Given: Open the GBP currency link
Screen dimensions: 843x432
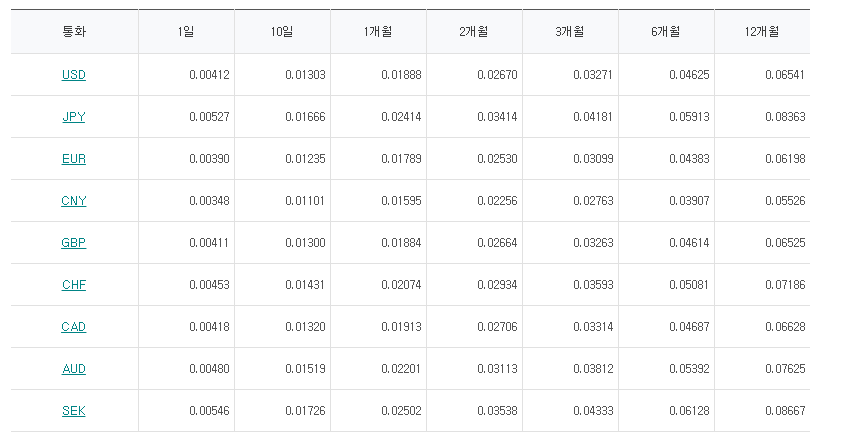Looking at the screenshot, I should (74, 242).
